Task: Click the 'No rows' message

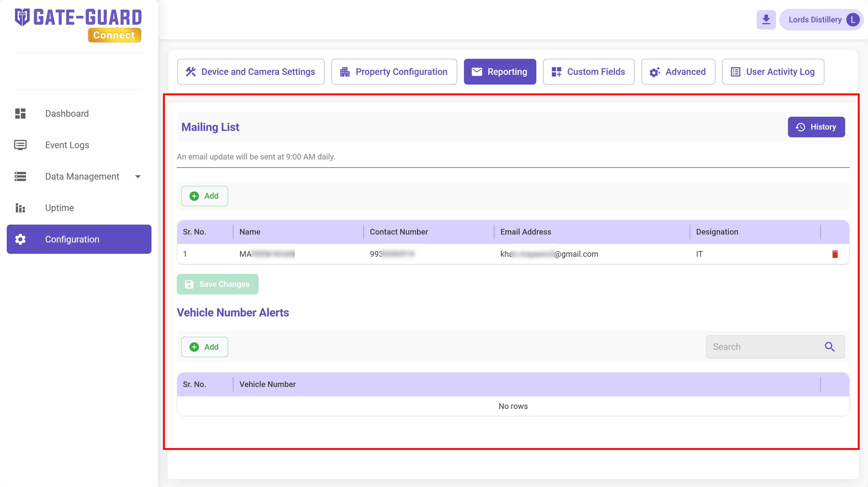Action: [513, 406]
